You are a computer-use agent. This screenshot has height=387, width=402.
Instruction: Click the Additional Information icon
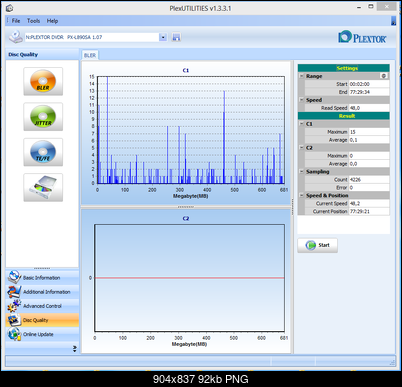pos(14,291)
